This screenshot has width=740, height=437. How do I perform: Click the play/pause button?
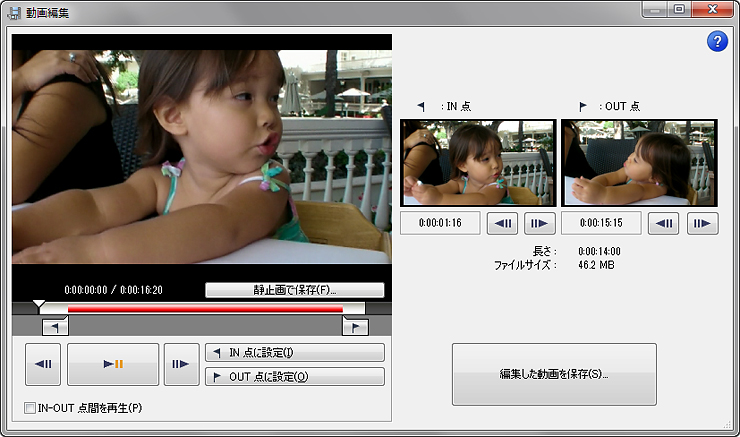(113, 364)
